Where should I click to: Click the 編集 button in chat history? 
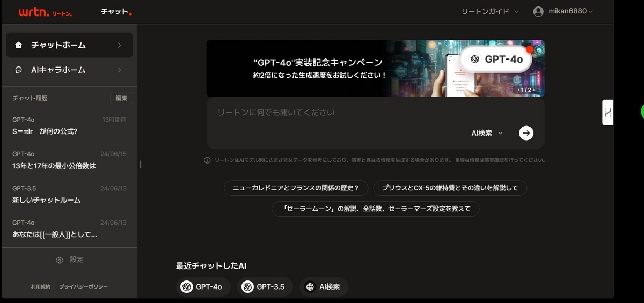click(x=121, y=98)
